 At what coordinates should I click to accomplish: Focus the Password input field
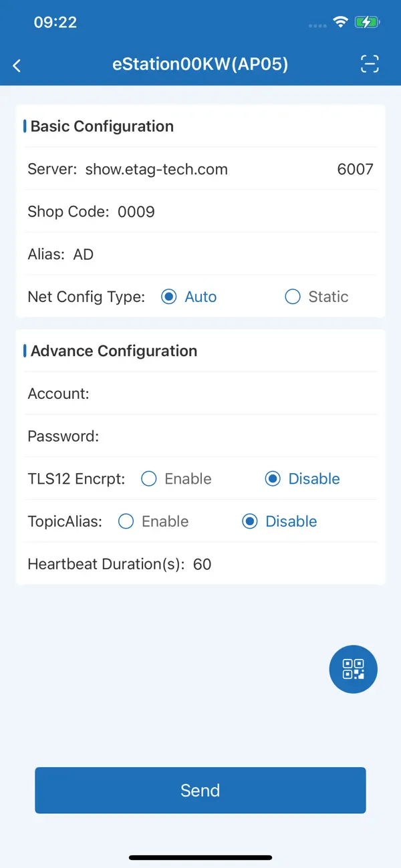234,436
